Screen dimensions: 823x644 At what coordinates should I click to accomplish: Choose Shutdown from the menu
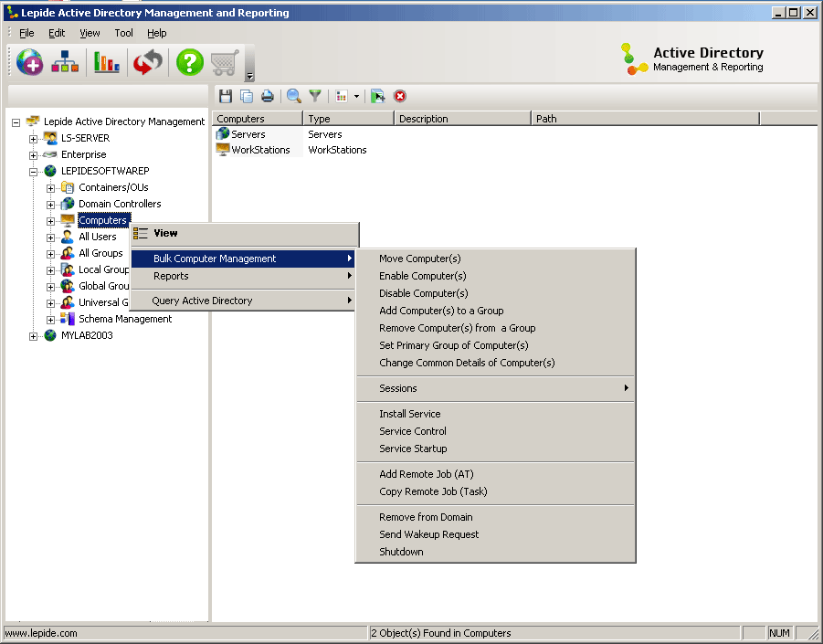point(495,552)
